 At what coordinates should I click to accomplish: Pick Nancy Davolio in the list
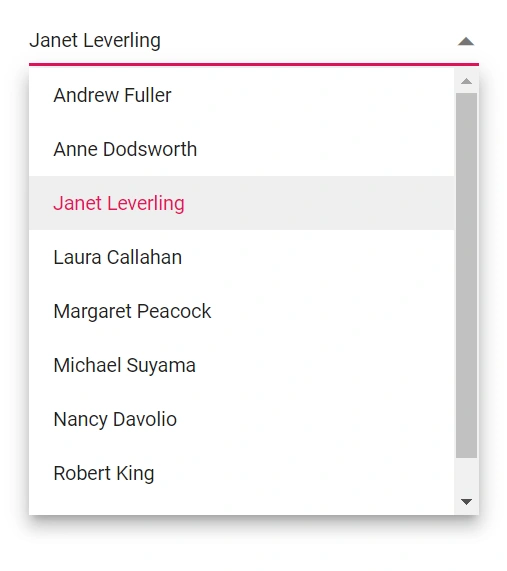pos(241,419)
